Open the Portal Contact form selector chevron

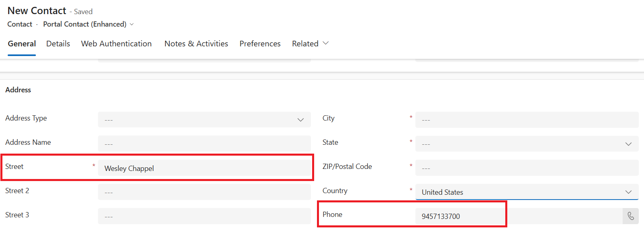pyautogui.click(x=132, y=25)
